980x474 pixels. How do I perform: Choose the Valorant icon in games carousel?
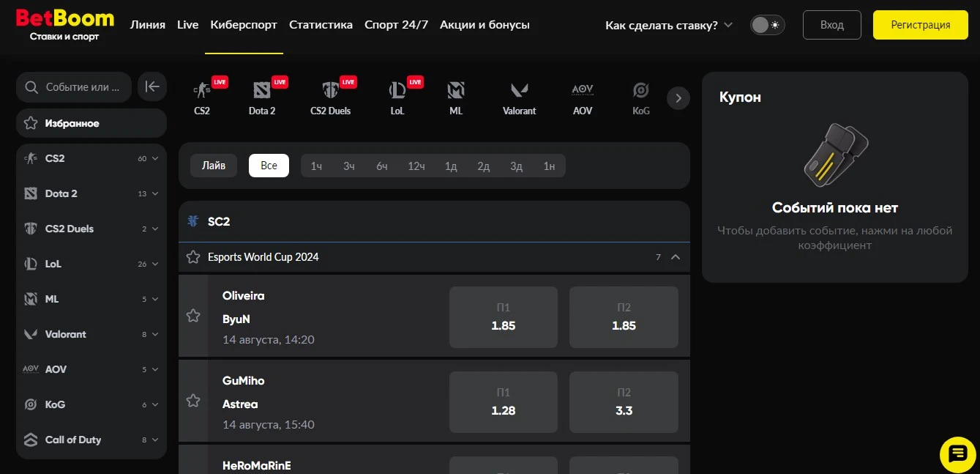(519, 97)
